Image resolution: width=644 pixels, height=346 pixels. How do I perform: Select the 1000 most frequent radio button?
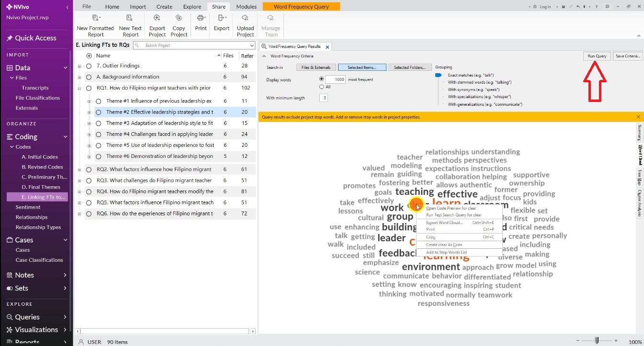pyautogui.click(x=321, y=79)
